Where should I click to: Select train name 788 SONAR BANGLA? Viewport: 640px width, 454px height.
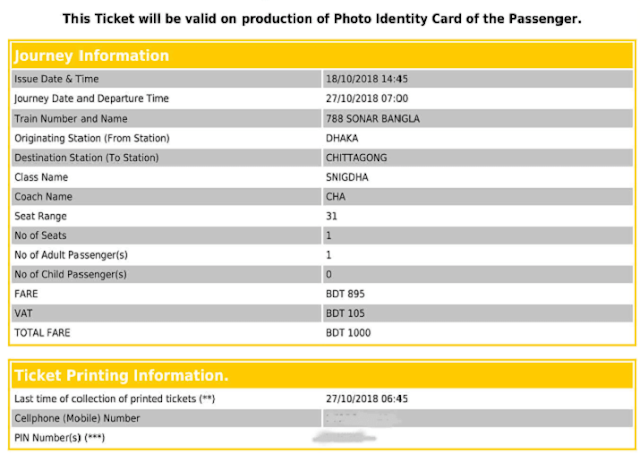coord(372,119)
